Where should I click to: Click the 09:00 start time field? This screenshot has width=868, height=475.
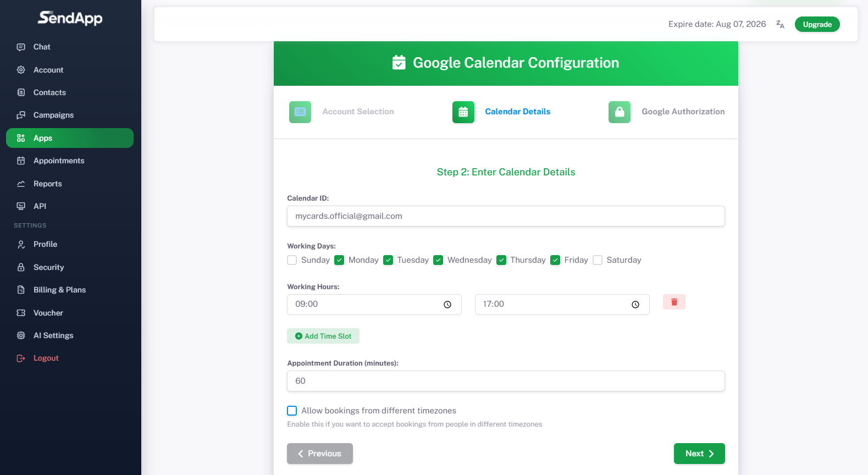point(374,305)
